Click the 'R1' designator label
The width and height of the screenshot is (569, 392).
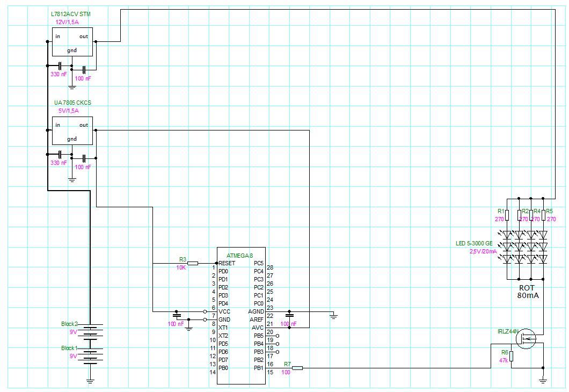501,211
